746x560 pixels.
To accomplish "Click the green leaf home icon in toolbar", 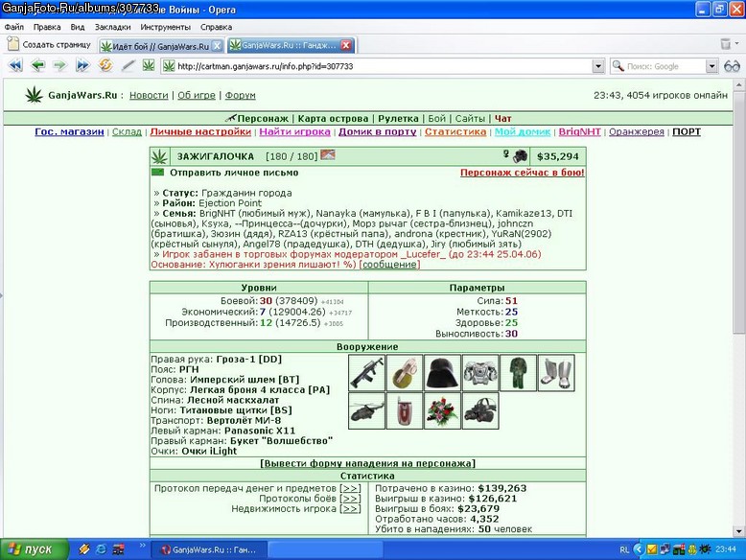I will [x=149, y=65].
